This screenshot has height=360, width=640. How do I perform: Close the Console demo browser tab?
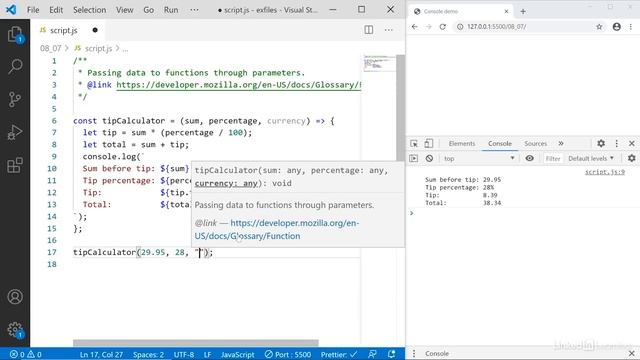tap(506, 11)
